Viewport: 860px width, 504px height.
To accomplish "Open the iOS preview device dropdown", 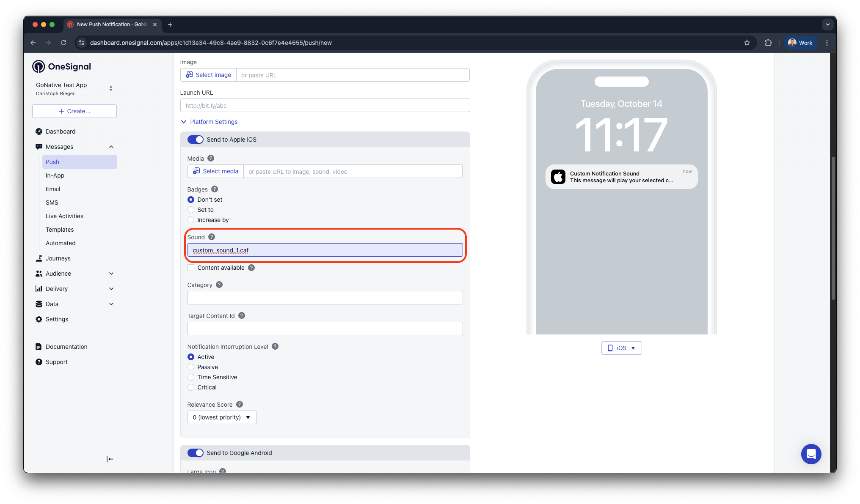I will (621, 348).
